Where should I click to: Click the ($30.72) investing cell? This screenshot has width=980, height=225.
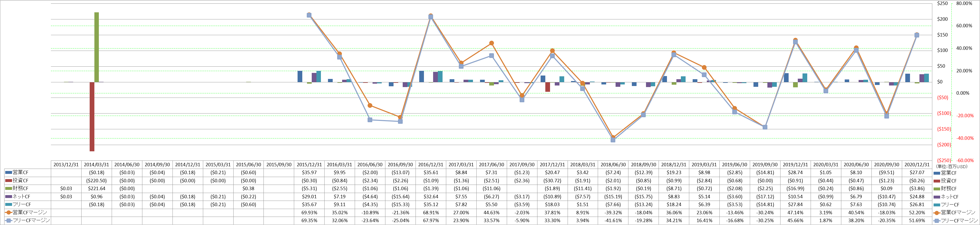(x=552, y=180)
